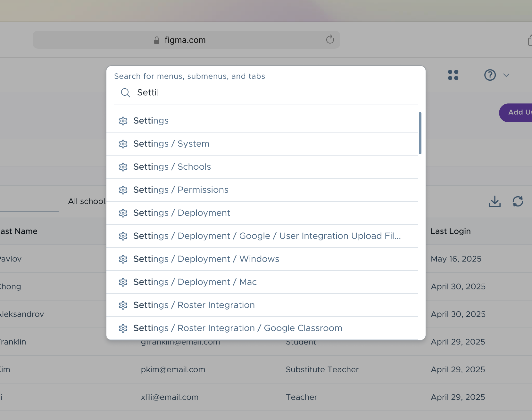Click the apps grid icon
The image size is (532, 420).
tap(453, 75)
